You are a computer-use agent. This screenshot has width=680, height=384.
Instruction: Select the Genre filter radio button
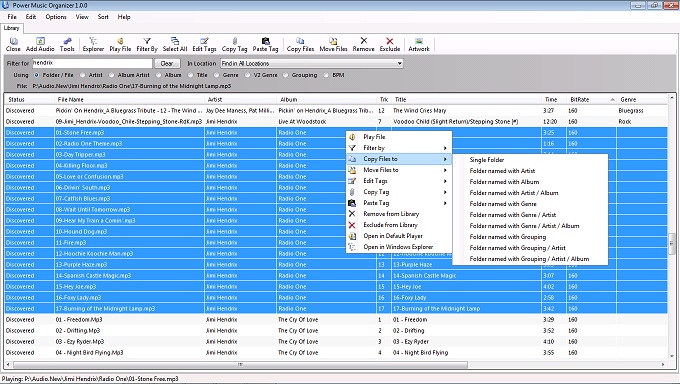(x=216, y=75)
